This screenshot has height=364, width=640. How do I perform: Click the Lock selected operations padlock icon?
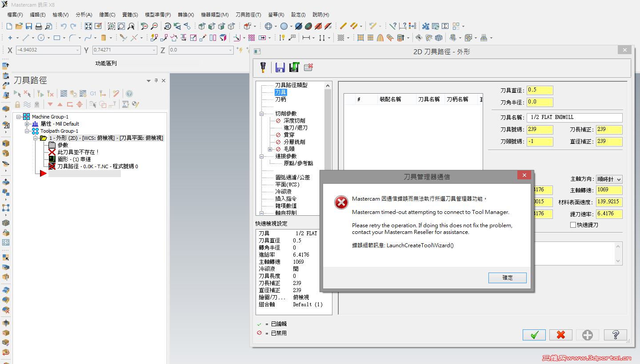tap(17, 104)
